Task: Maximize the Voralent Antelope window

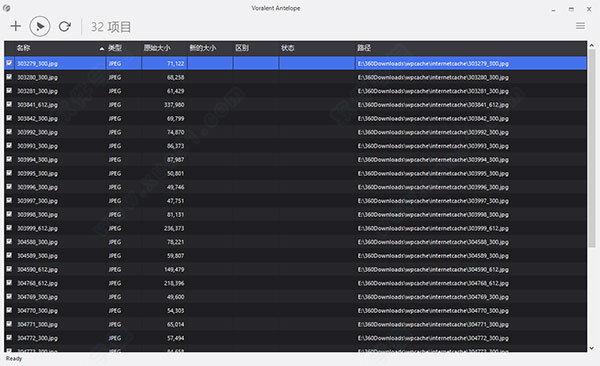Action: [571, 9]
